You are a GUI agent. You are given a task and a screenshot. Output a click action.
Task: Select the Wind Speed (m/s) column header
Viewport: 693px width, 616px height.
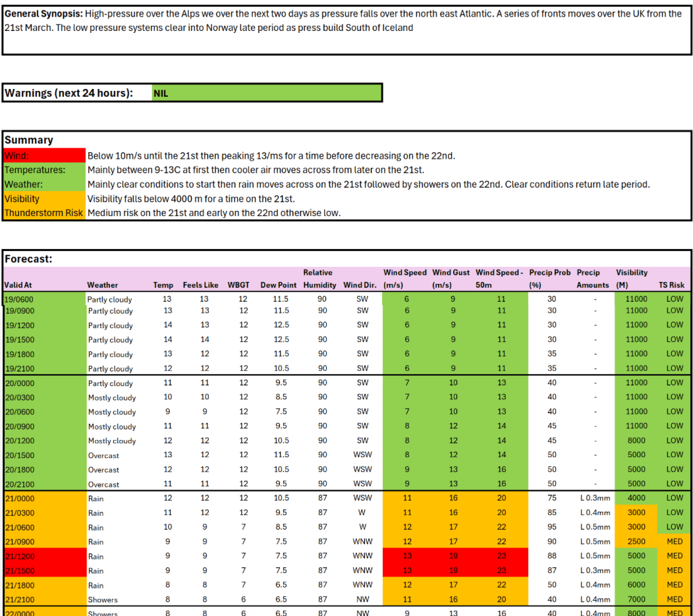pos(405,279)
